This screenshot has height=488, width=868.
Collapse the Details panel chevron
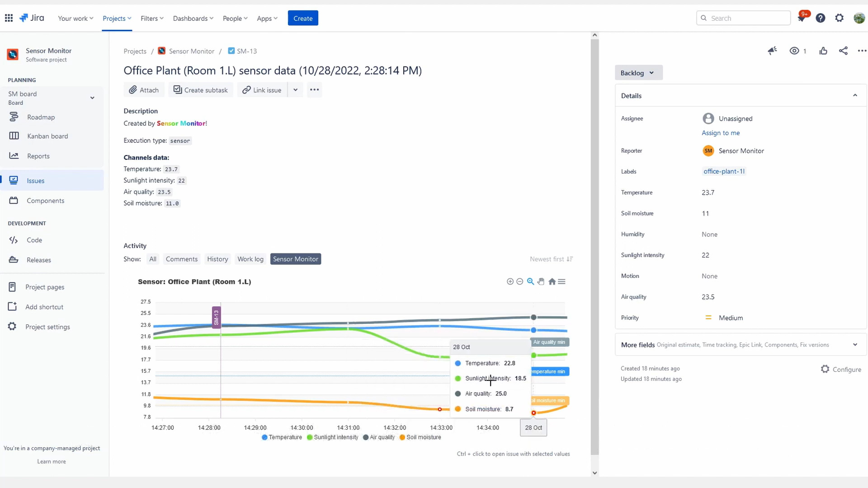click(855, 95)
